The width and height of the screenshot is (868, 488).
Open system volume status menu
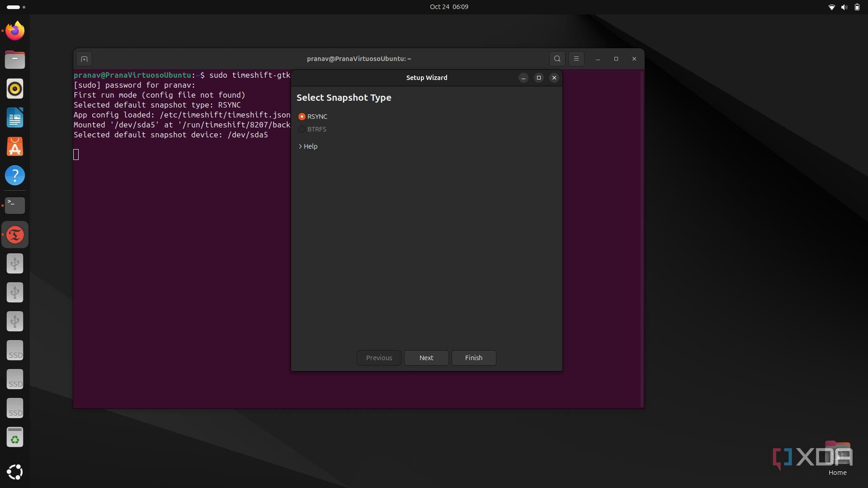[844, 7]
